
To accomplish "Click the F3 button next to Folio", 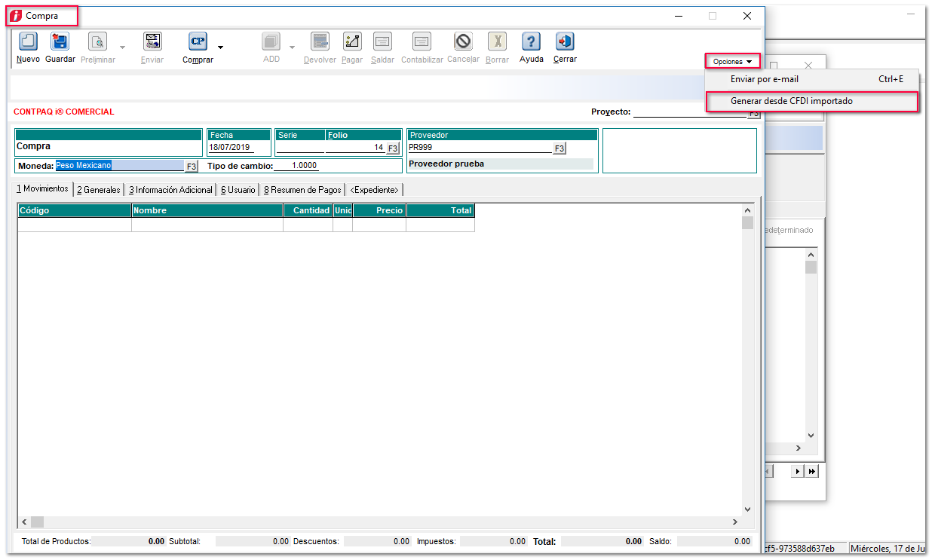I will coord(393,148).
